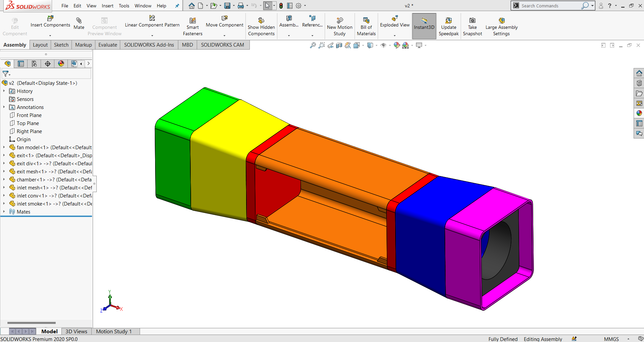
Task: Open Large Assembly Settings
Action: click(501, 26)
